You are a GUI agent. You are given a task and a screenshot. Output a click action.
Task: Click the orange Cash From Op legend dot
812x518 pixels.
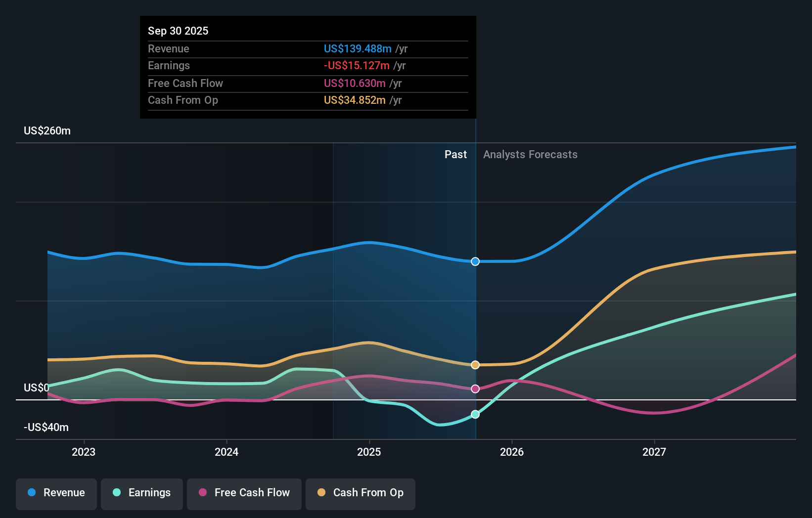point(321,493)
